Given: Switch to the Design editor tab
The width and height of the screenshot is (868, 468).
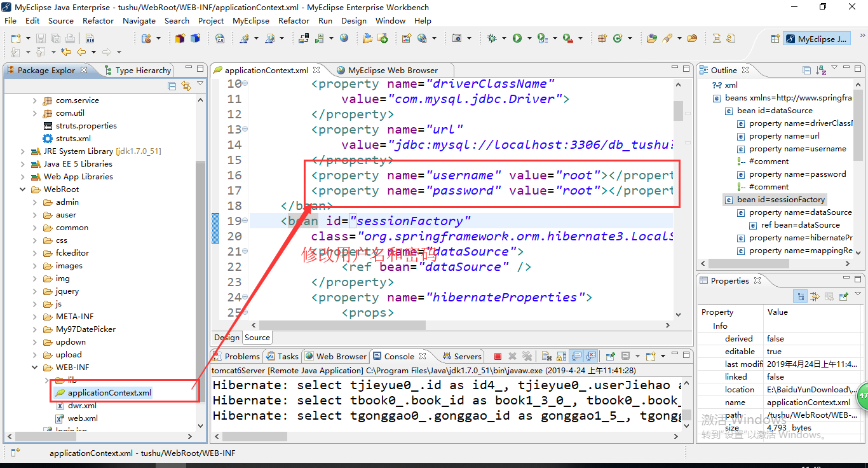Looking at the screenshot, I should tap(227, 338).
